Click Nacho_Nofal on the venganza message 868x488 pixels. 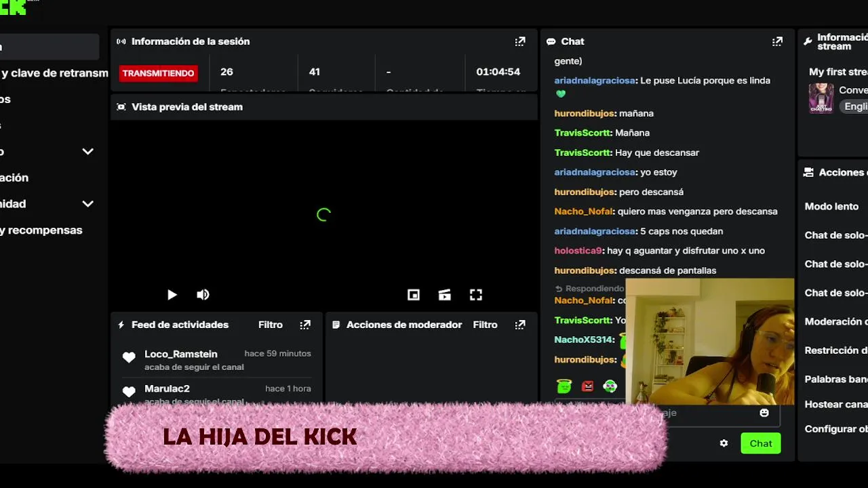584,211
